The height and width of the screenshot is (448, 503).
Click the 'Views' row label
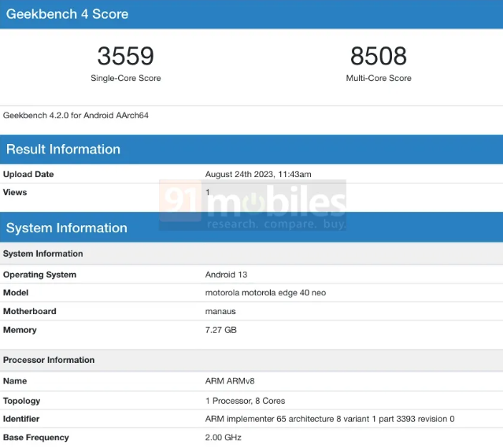15,192
